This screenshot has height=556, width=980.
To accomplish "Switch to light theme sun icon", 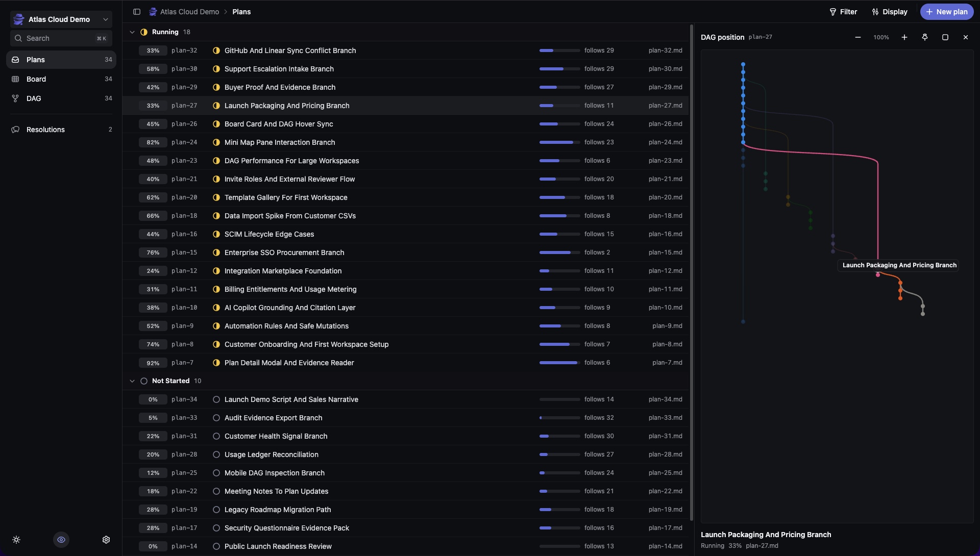I will click(x=16, y=540).
